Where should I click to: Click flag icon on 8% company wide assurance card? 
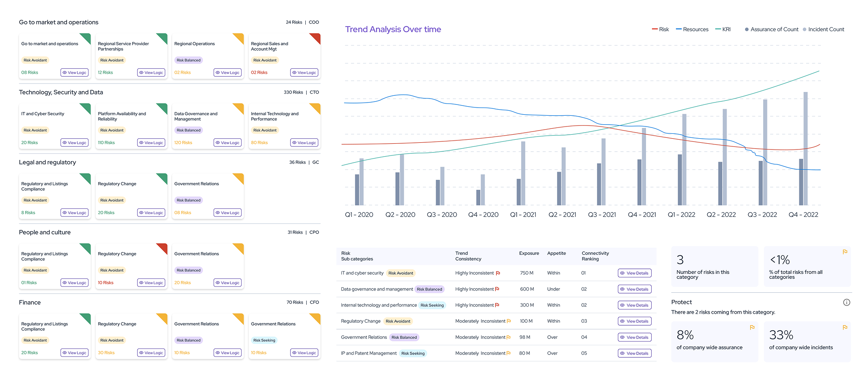coord(752,328)
